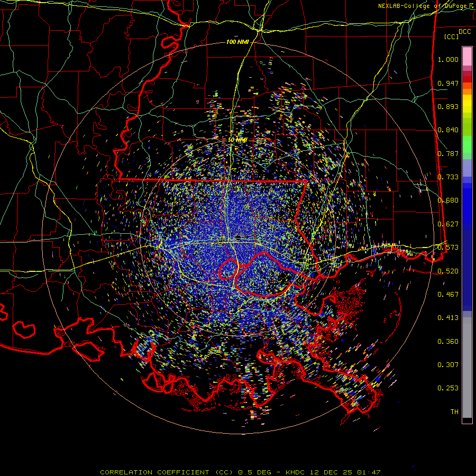The width and height of the screenshot is (476, 476).
Task: Click the 0.467 scale value
Action: tap(448, 295)
